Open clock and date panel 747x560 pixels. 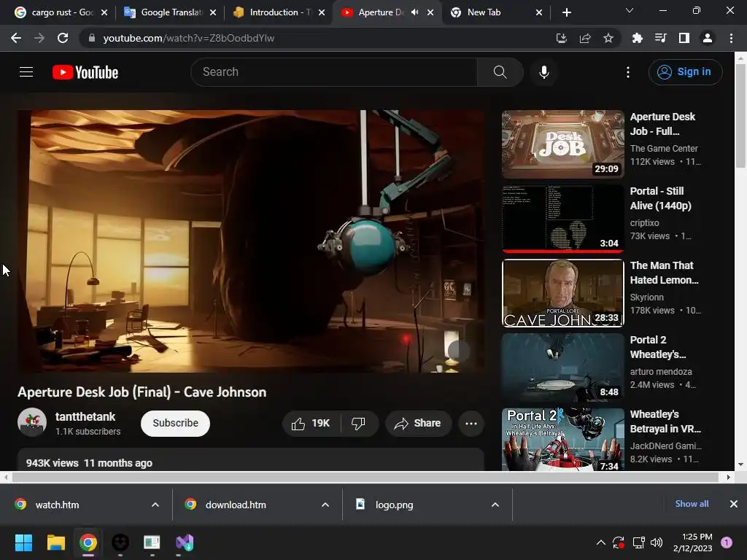coord(693,542)
